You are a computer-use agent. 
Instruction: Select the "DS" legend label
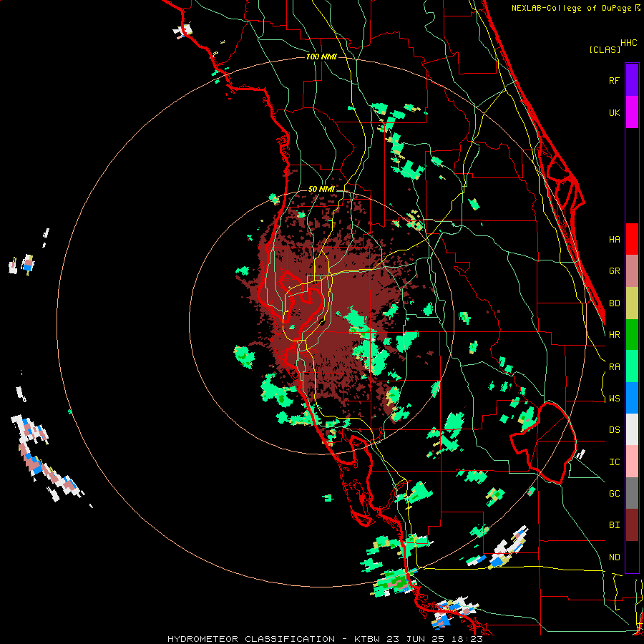[x=614, y=429]
